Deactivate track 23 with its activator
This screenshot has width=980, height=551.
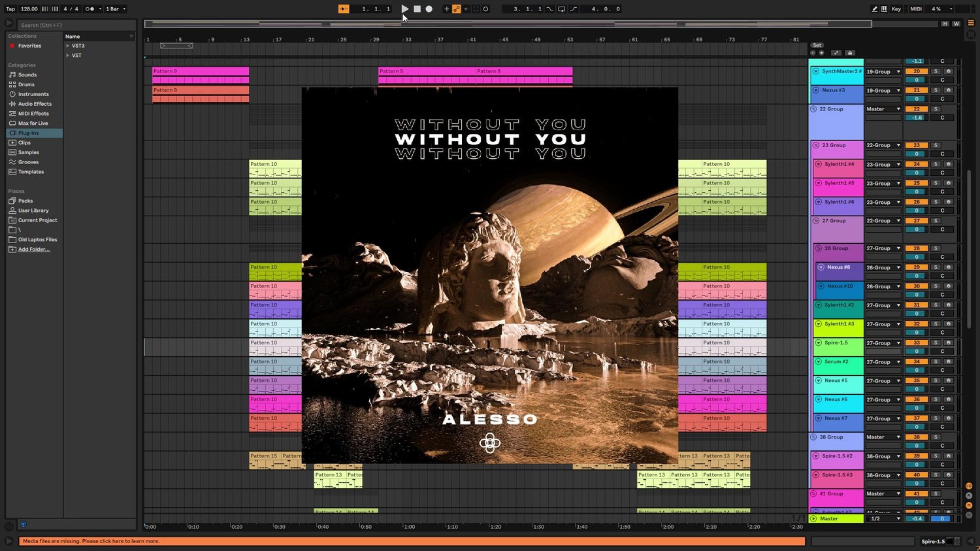pyautogui.click(x=917, y=145)
